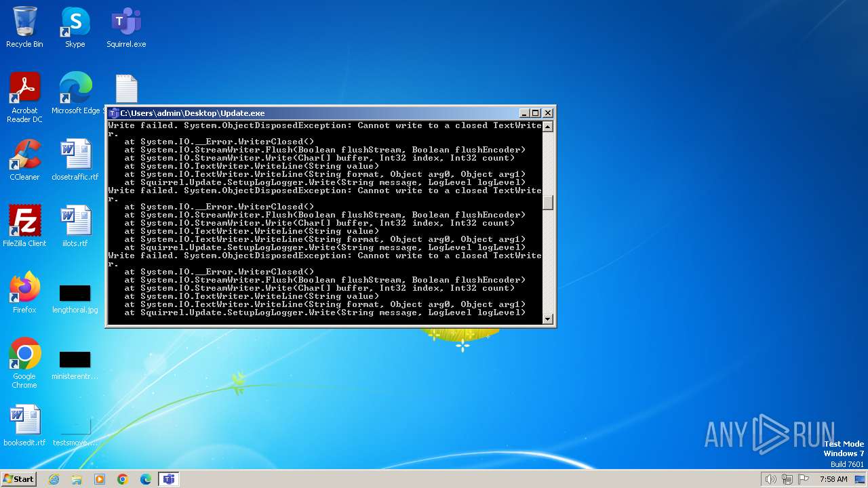Image resolution: width=868 pixels, height=488 pixels.
Task: Select Acrobat Reader DC shortcut
Action: [24, 98]
